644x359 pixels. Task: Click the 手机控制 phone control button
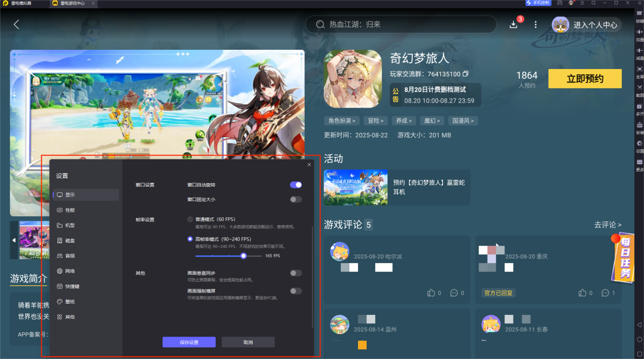click(538, 3)
